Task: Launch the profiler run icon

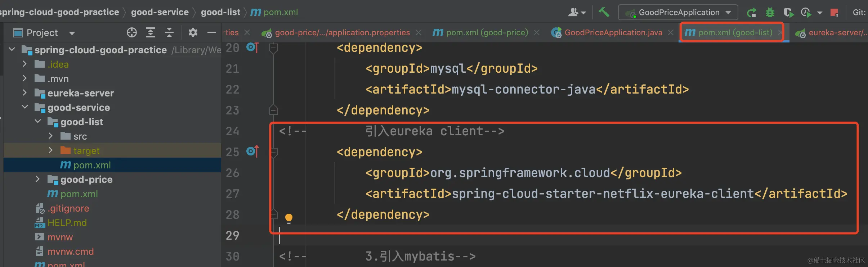Action: point(806,13)
